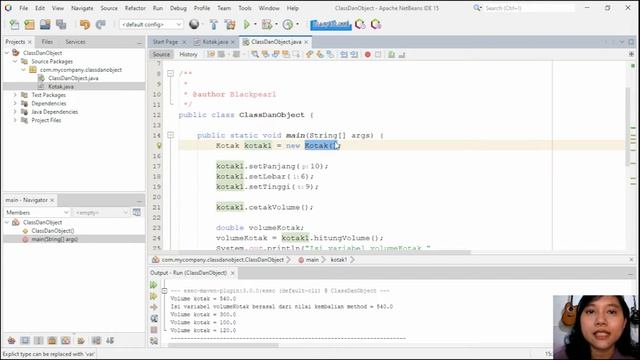Click the Next Bookmark icon
Image resolution: width=640 pixels, height=360 pixels.
click(x=320, y=54)
